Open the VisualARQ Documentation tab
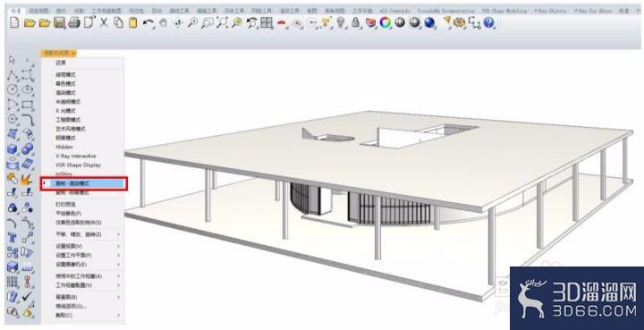The image size is (644, 330). tap(445, 11)
